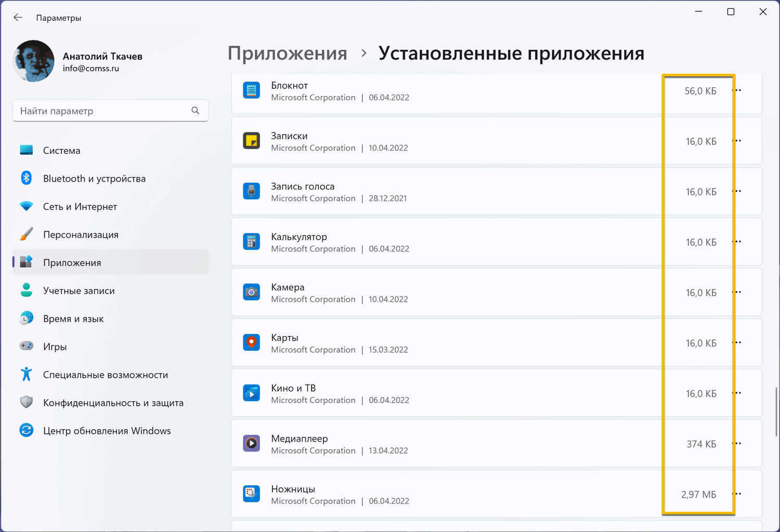The image size is (780, 532).
Task: Click the 374 КБ size value
Action: pyautogui.click(x=701, y=444)
